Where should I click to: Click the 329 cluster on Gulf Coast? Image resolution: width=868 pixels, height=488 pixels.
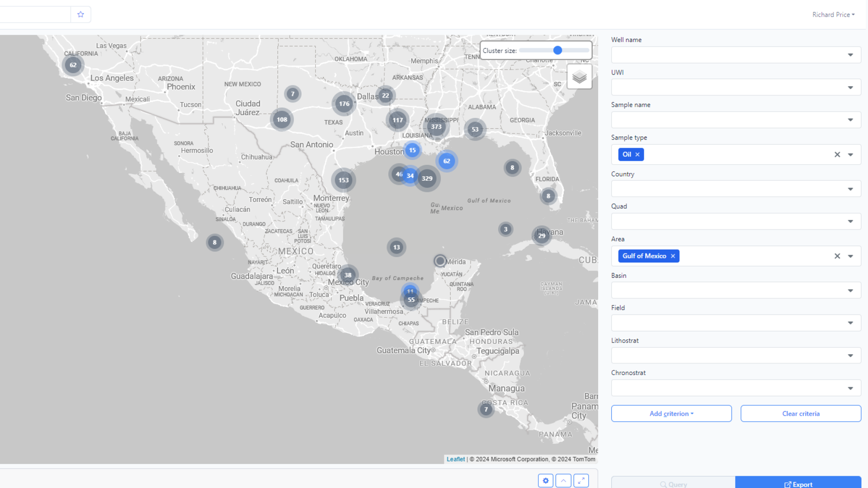point(427,178)
